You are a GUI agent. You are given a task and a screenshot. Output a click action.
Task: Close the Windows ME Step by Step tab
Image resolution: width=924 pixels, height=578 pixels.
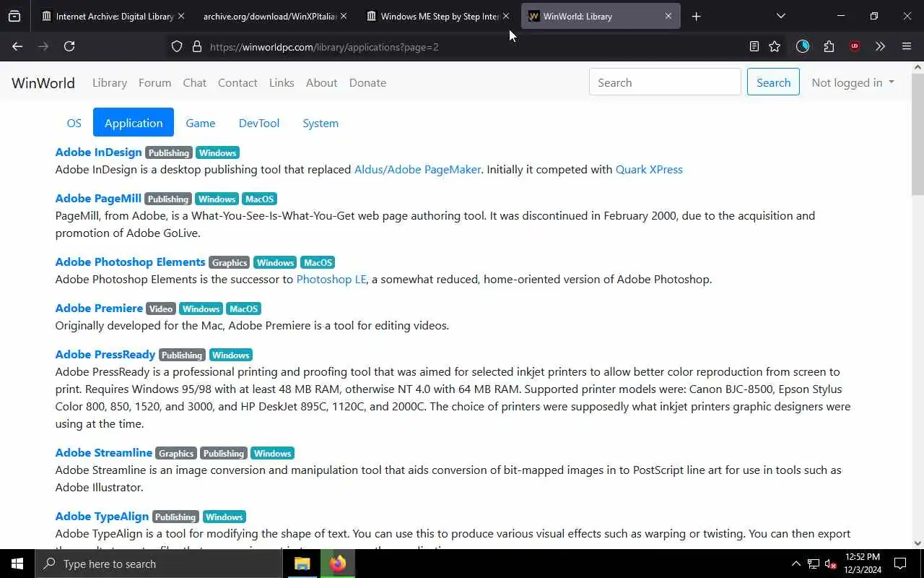[505, 16]
